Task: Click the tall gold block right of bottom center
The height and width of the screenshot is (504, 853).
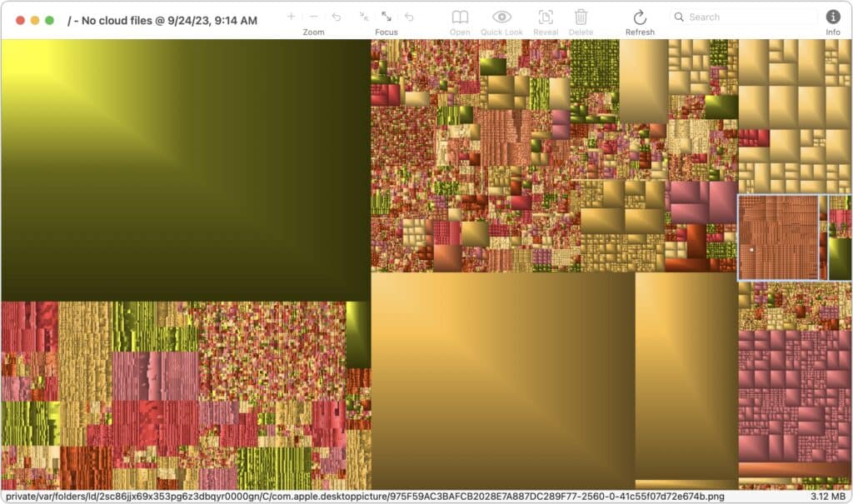Action: 686,375
